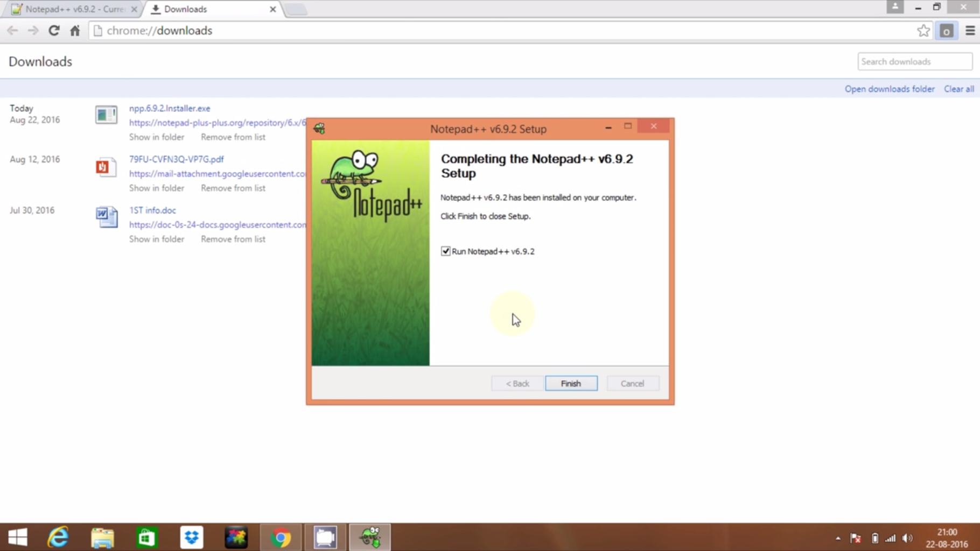The image size is (980, 551).
Task: Open the Action Center flag icon
Action: click(855, 538)
